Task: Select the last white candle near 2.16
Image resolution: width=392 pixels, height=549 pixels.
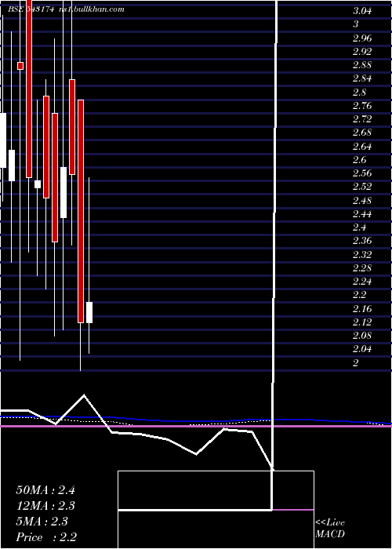Action: (x=89, y=312)
